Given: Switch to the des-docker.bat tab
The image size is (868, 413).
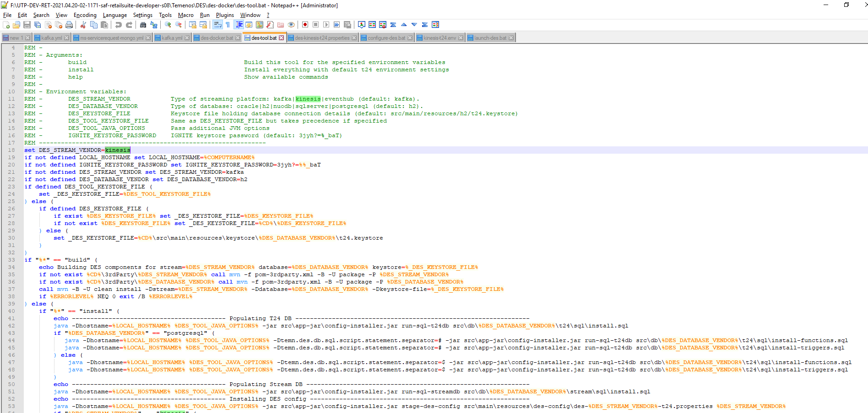Looking at the screenshot, I should [x=217, y=38].
